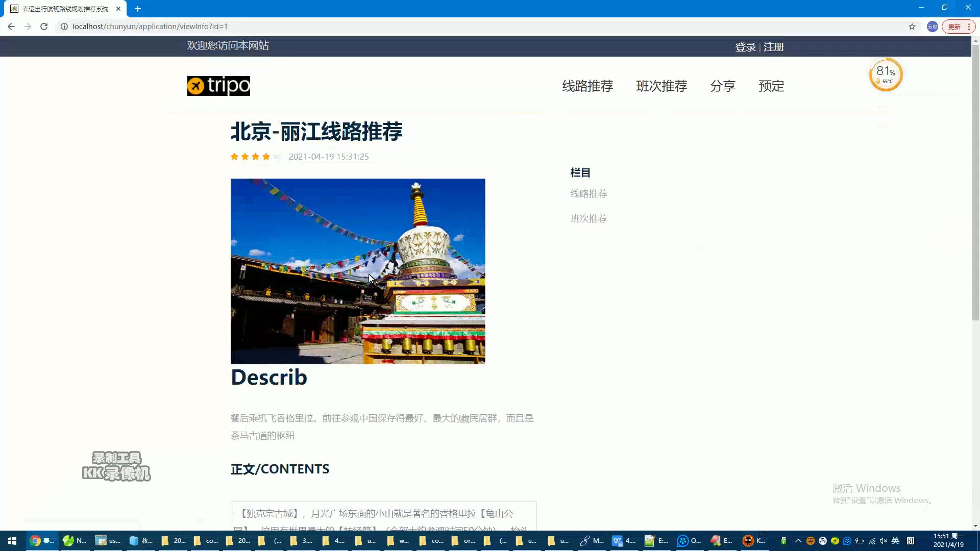This screenshot has width=980, height=551.
Task: Toggle the 英 input language indicator
Action: pos(895,541)
